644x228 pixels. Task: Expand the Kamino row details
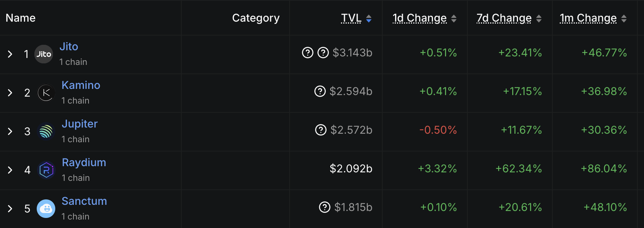(x=10, y=93)
